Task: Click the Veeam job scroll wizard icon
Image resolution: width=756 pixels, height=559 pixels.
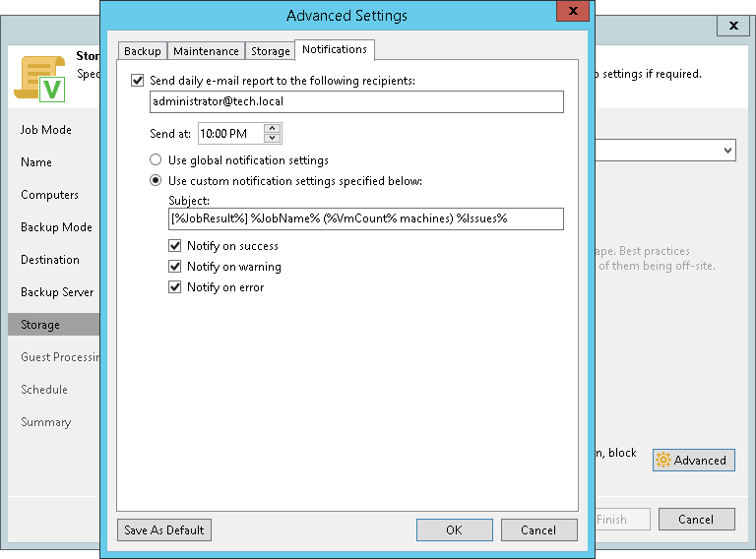Action: tap(39, 79)
